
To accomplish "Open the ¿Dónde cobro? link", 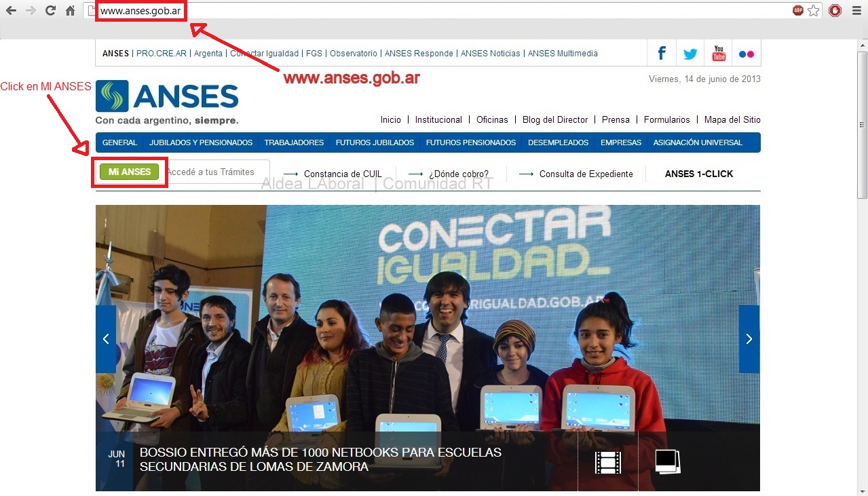I will [x=459, y=174].
